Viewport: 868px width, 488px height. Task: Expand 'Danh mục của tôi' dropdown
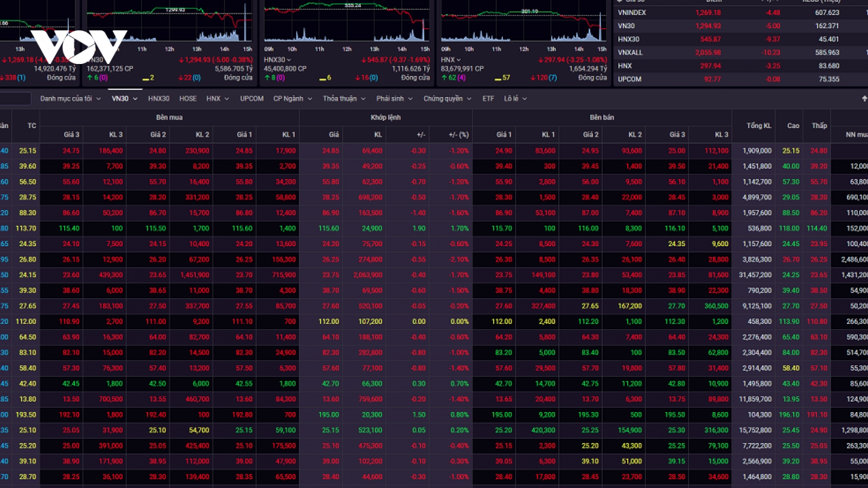71,99
